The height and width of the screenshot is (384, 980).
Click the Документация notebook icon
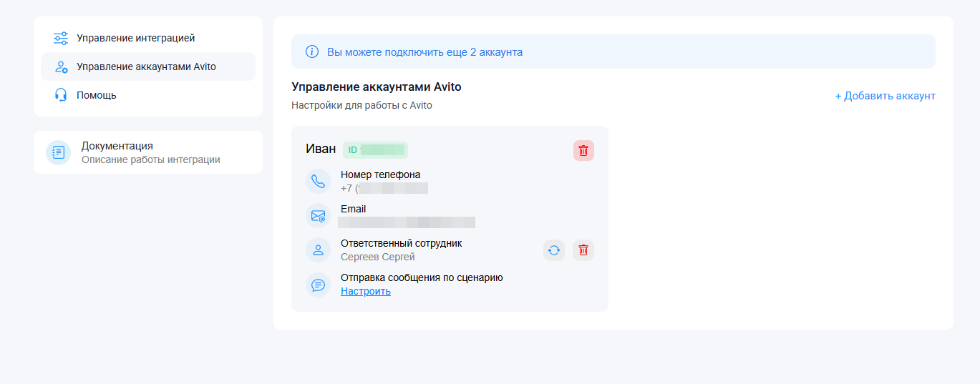pos(58,152)
